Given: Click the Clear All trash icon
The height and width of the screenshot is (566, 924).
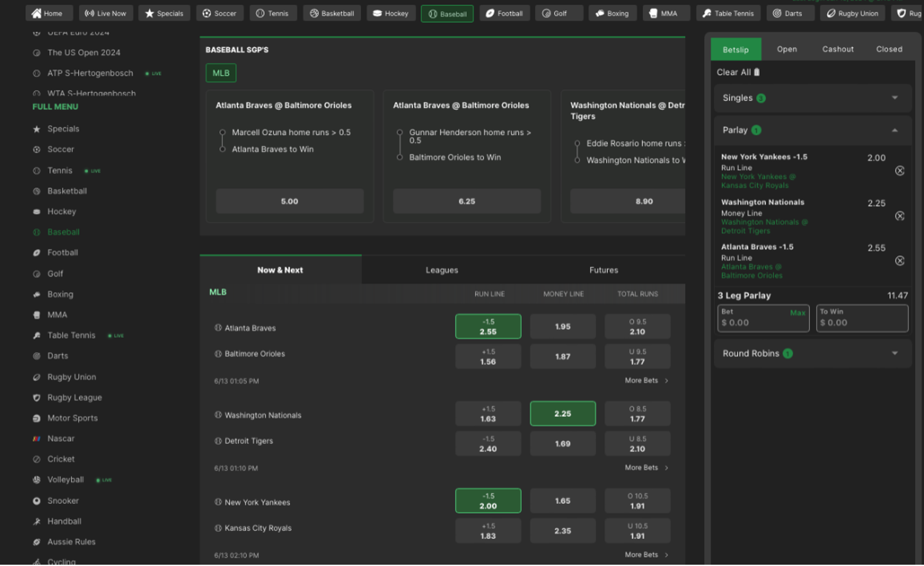Looking at the screenshot, I should [757, 72].
